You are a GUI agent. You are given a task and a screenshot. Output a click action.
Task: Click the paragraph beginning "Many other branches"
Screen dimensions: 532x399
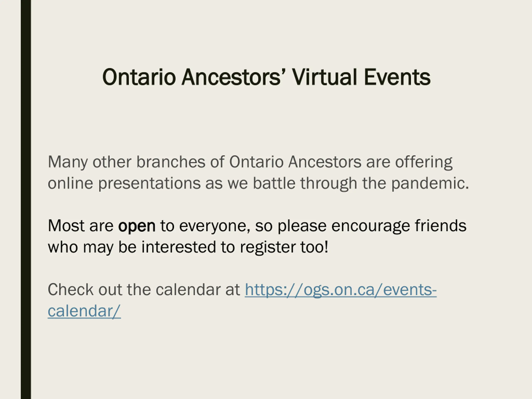pyautogui.click(x=258, y=173)
